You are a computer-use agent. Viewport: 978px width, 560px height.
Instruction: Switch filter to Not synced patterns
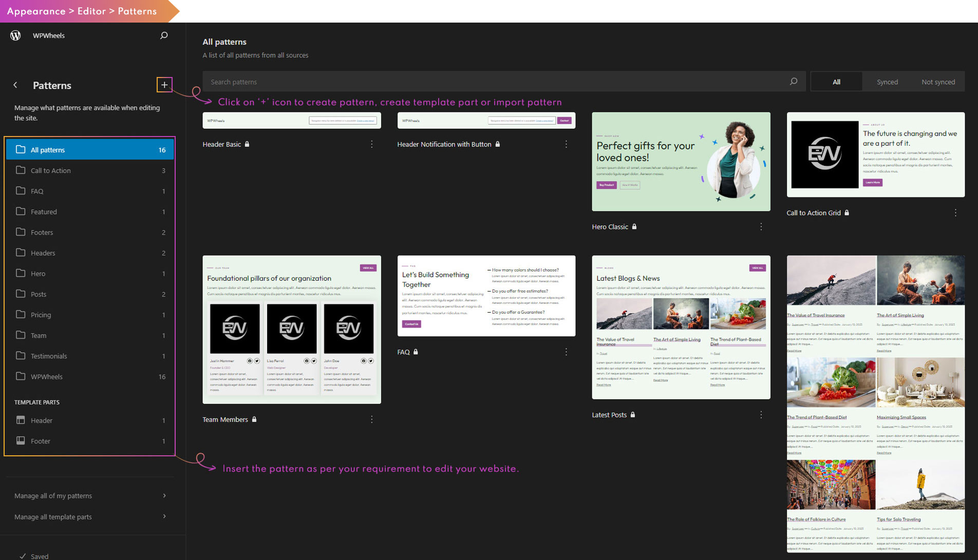pos(938,82)
